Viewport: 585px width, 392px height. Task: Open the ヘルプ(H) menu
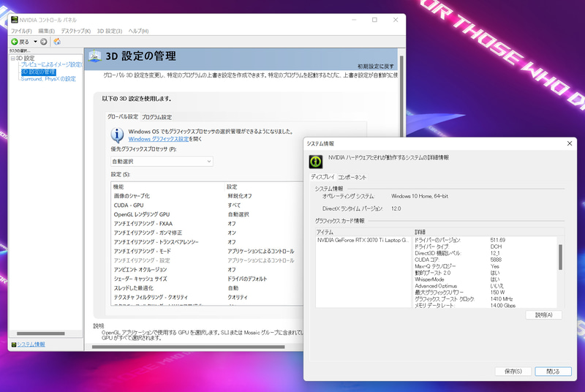(138, 31)
